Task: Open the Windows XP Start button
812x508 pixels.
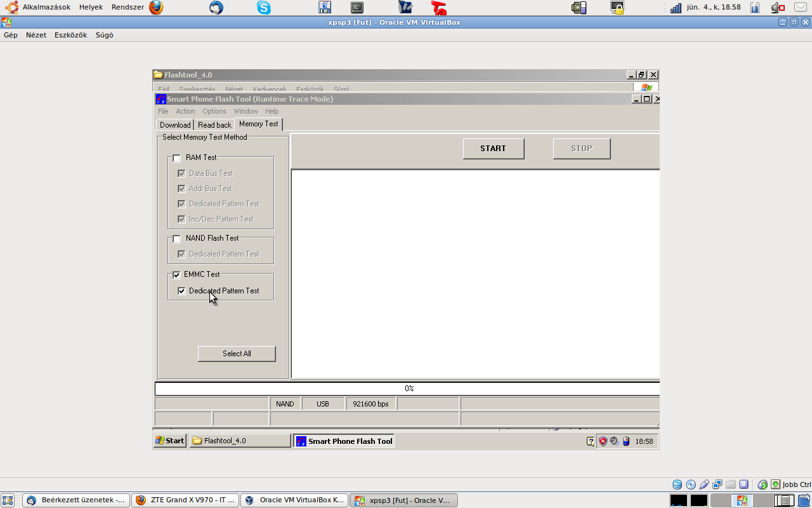Action: click(170, 441)
